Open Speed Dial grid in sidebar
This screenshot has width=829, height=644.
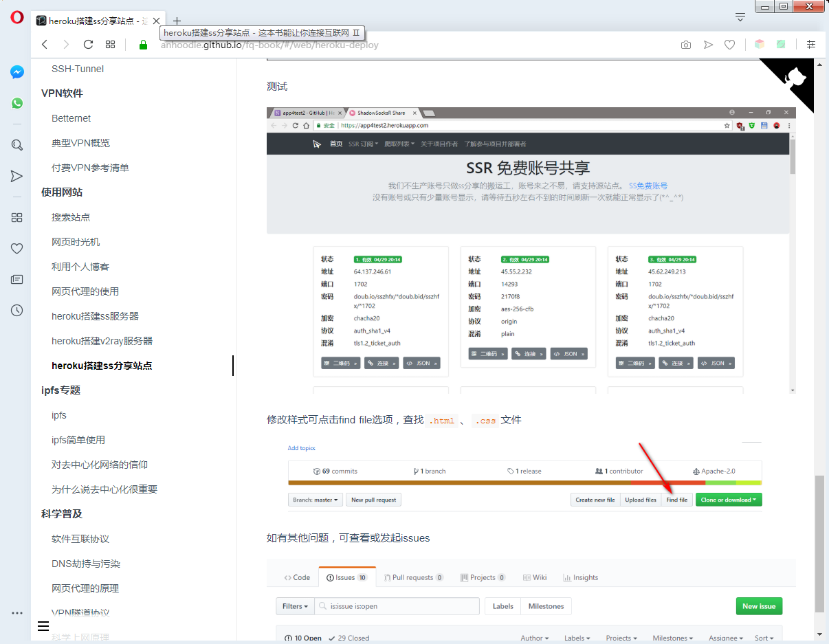(x=17, y=217)
